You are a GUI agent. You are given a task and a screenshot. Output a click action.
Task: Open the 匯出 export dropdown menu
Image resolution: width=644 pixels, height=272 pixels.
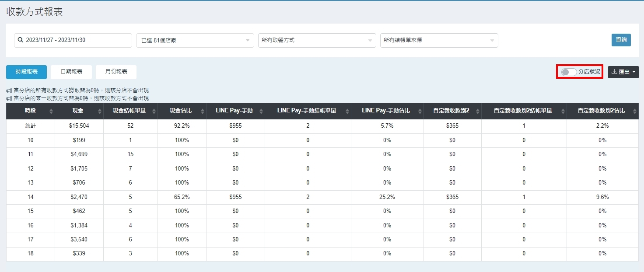[623, 72]
